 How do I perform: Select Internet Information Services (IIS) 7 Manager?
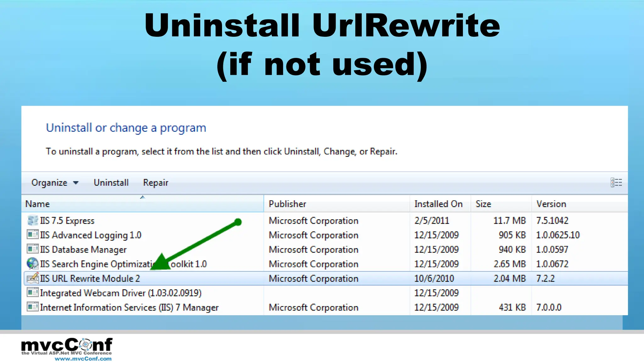pyautogui.click(x=326, y=307)
